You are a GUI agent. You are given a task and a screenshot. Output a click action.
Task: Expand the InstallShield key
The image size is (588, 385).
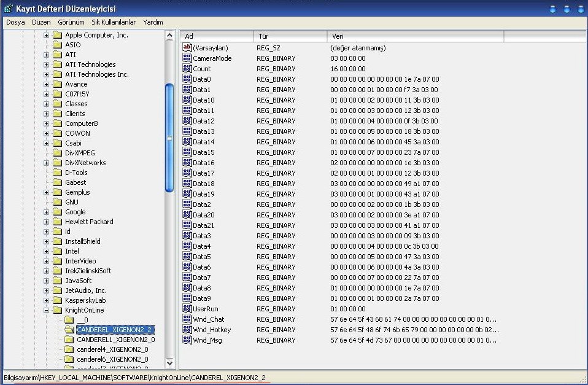pos(46,241)
